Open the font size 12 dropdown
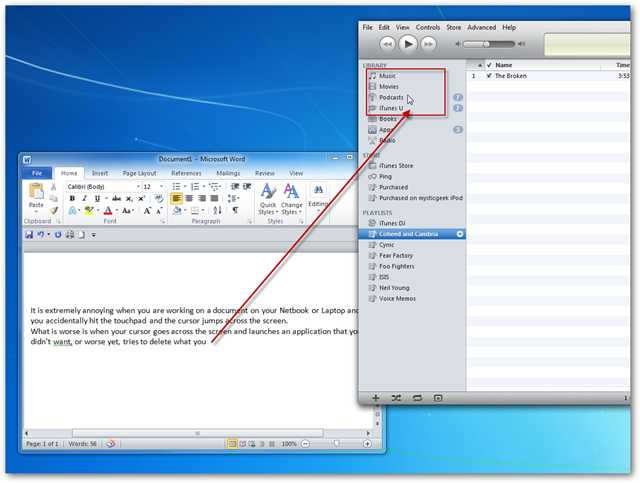Image resolution: width=640 pixels, height=483 pixels. (x=161, y=187)
